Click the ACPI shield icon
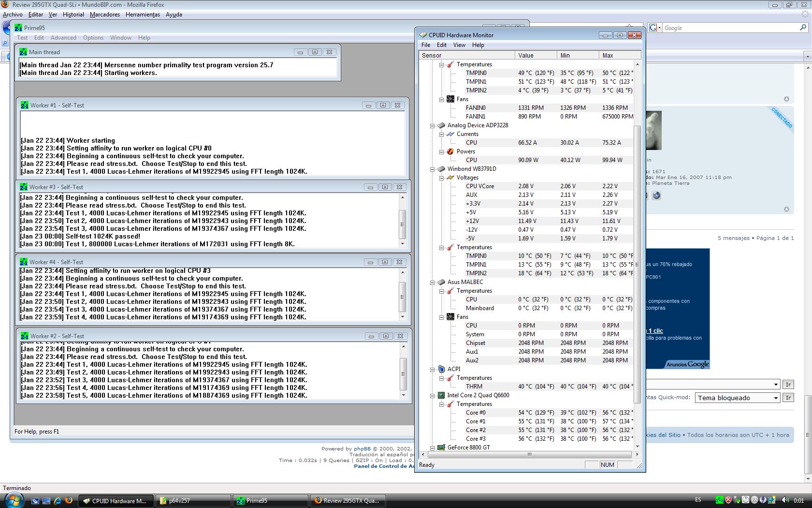This screenshot has width=812, height=508. pyautogui.click(x=441, y=369)
